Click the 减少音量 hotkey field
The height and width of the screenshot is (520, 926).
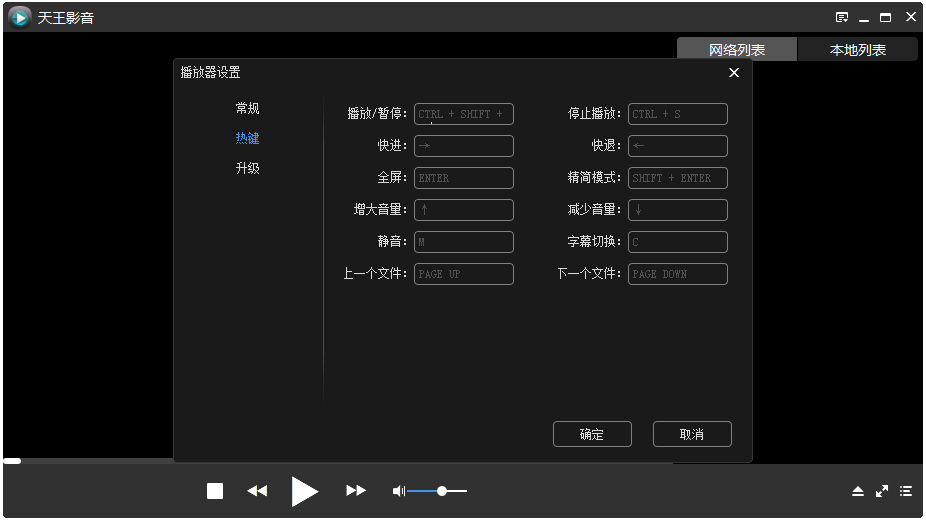678,210
